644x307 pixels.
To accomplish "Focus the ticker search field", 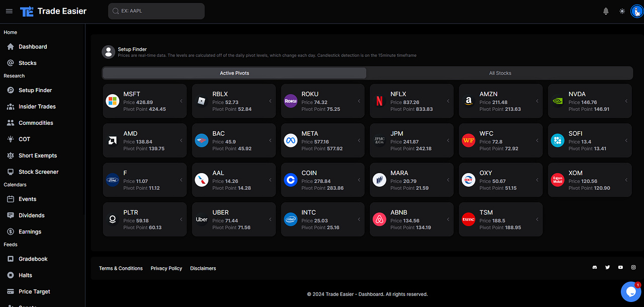I will point(156,11).
